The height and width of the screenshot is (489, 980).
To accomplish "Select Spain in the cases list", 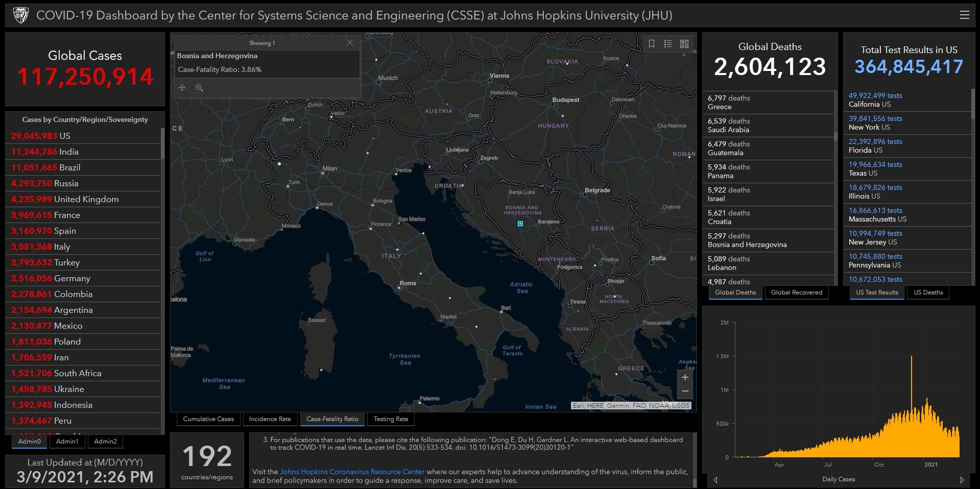I will pyautogui.click(x=83, y=231).
